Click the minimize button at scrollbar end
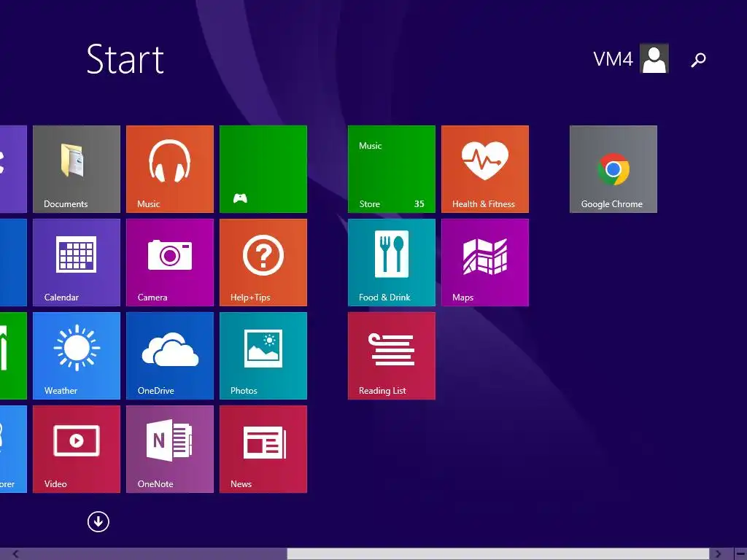Image resolution: width=747 pixels, height=560 pixels. 740,554
